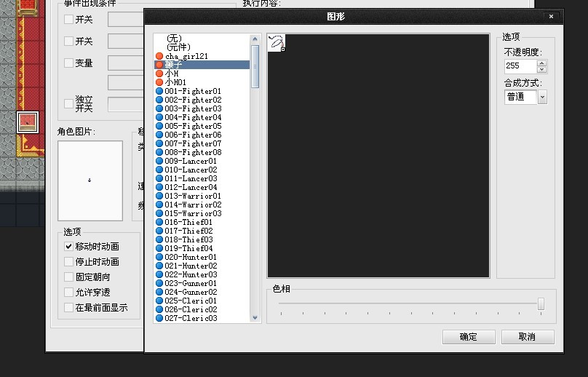Screen dimensions: 588x377
Task: Click the blue icon beside 021-Hunter02
Action: click(x=159, y=266)
